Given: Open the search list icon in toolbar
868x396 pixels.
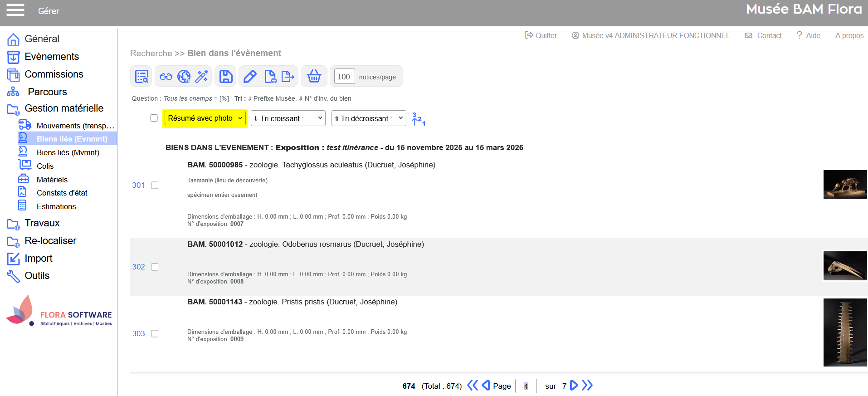Looking at the screenshot, I should [141, 76].
